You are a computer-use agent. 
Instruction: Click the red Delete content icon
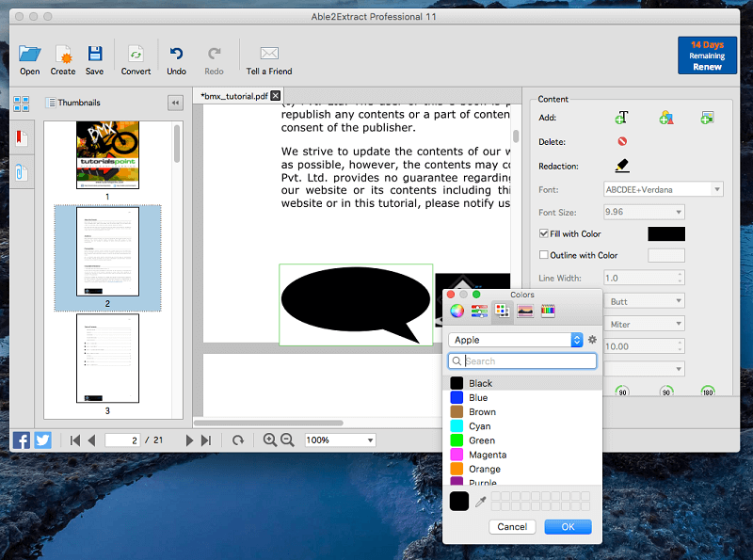[x=622, y=141]
